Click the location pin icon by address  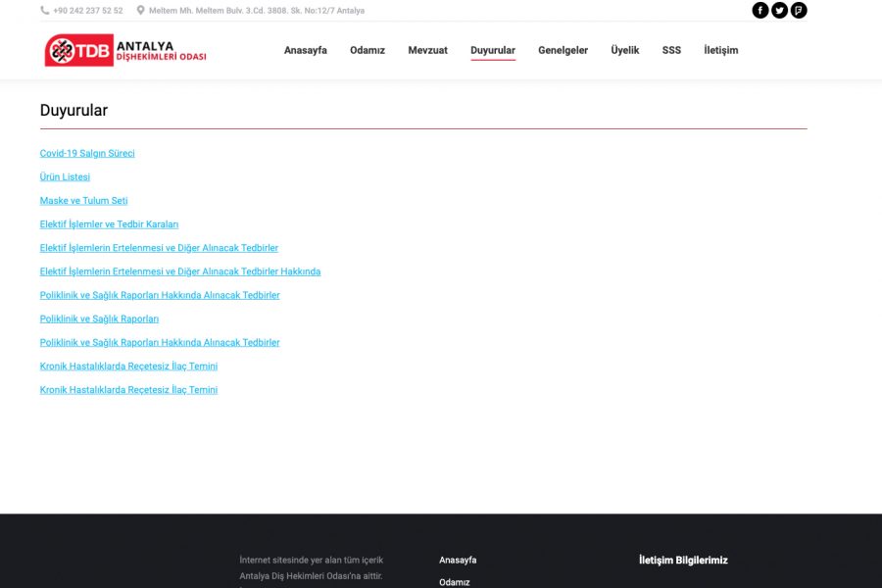pos(140,11)
